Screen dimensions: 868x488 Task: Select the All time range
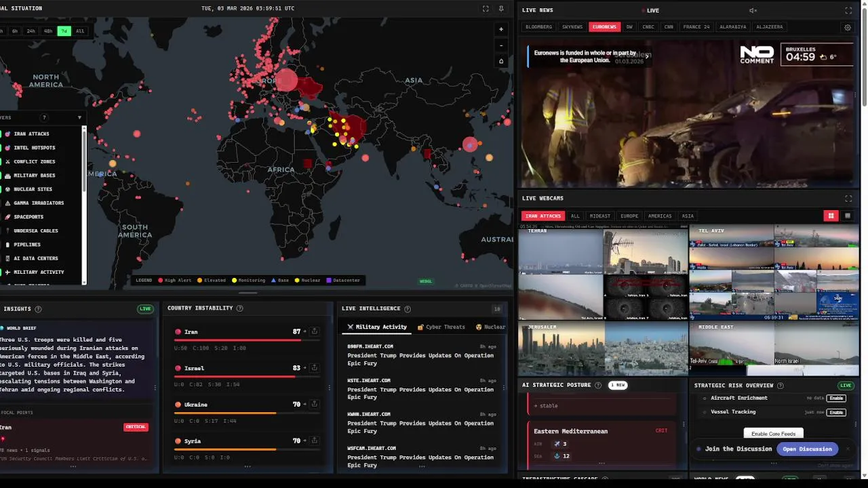[80, 31]
